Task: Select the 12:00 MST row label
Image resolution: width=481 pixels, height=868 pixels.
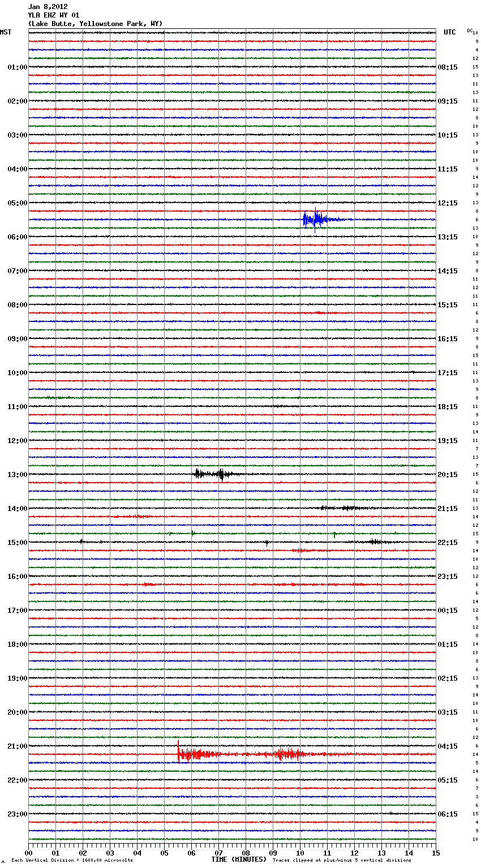Action: [x=17, y=441]
